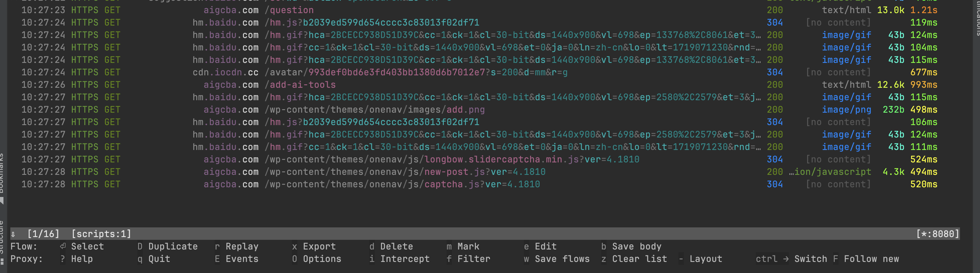Click the [*:8080] listen address indicator

pos(938,234)
